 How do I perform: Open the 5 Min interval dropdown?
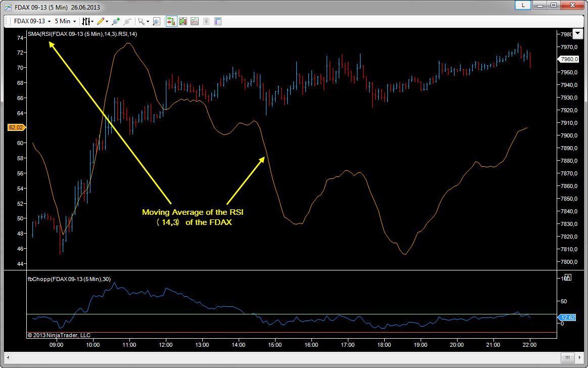65,21
